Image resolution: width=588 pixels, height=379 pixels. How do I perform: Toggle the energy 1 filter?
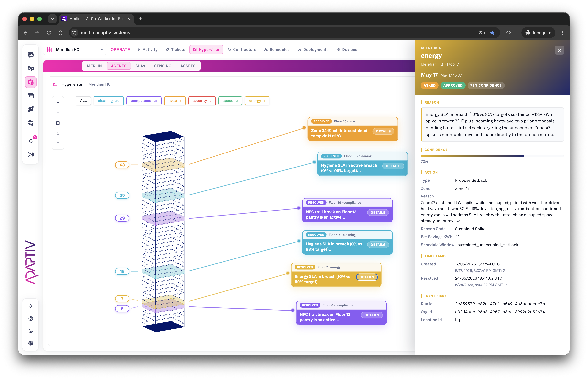(x=257, y=101)
